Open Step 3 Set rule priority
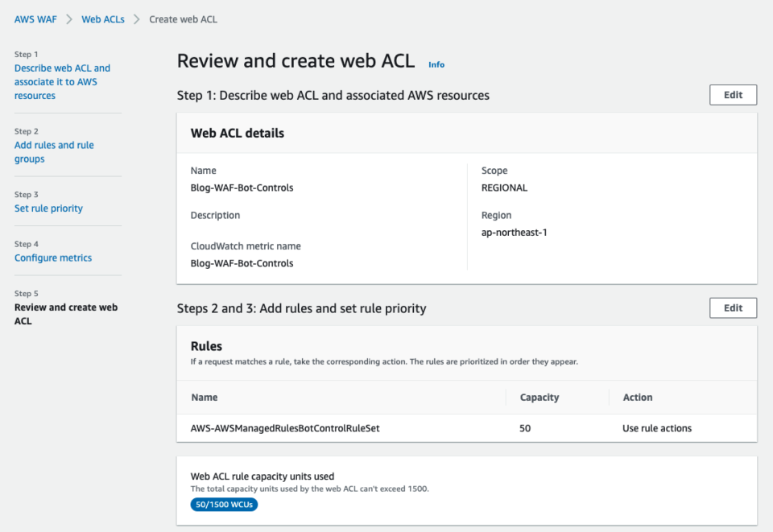 tap(48, 208)
